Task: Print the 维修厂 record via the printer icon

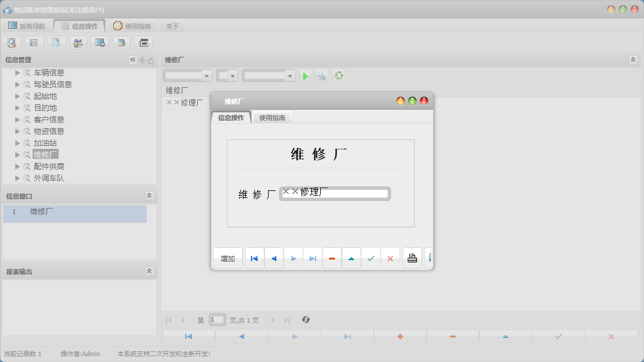Action: pyautogui.click(x=411, y=258)
